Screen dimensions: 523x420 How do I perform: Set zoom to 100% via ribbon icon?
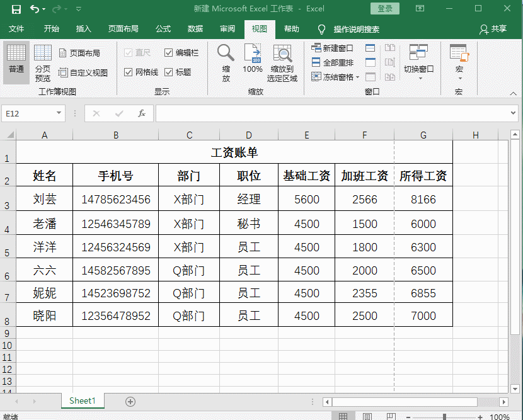[252, 61]
